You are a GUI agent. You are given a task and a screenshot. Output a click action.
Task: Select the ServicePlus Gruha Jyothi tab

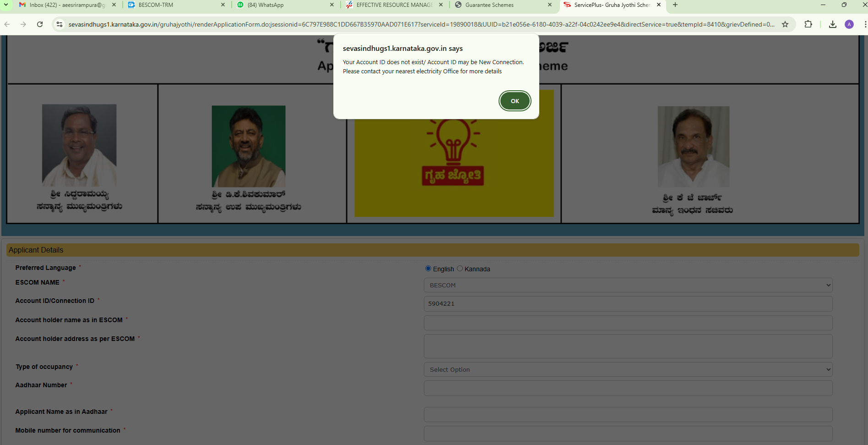(x=612, y=5)
